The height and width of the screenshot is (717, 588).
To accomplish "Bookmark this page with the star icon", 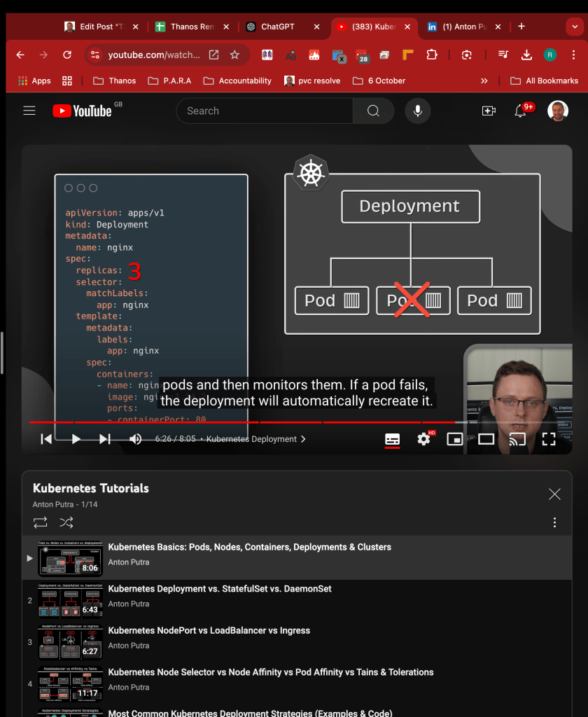I will click(234, 55).
